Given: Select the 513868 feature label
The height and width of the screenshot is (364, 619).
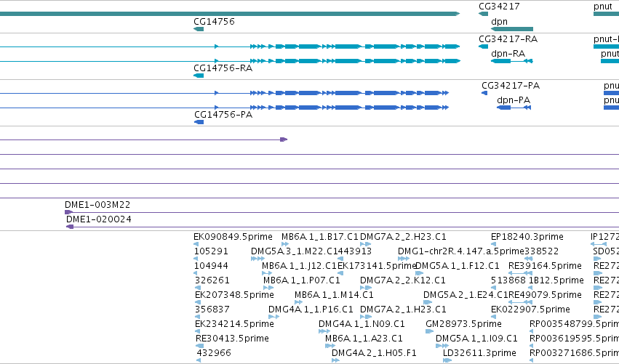Looking at the screenshot, I should (x=508, y=280).
